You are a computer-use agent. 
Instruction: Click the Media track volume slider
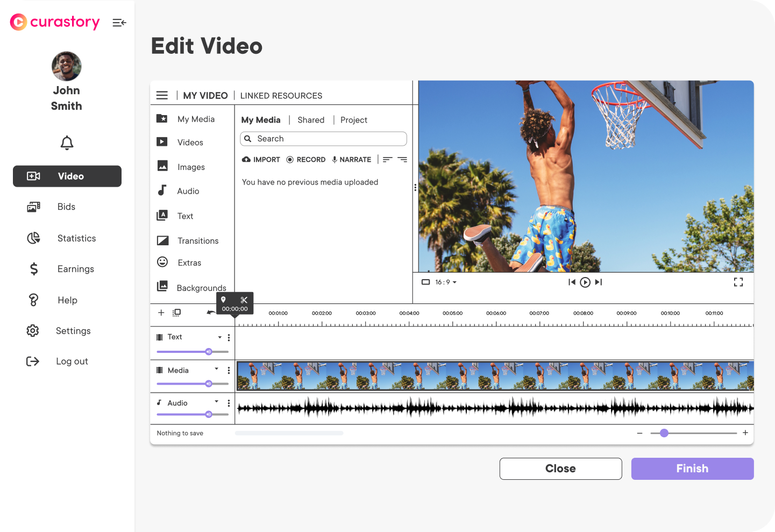pos(193,384)
